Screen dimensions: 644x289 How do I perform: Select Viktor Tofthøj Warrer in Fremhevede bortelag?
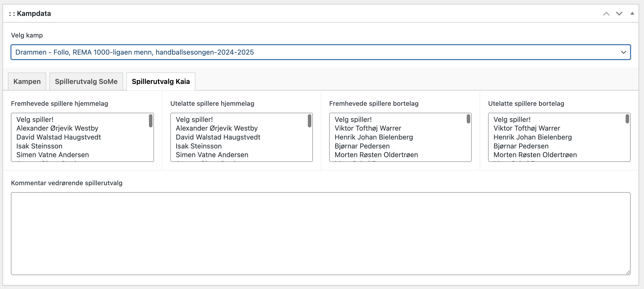point(368,128)
